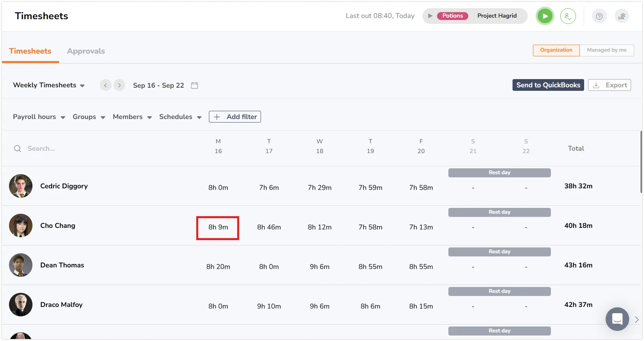Click the vertical scrollbar on the right

pos(641,162)
